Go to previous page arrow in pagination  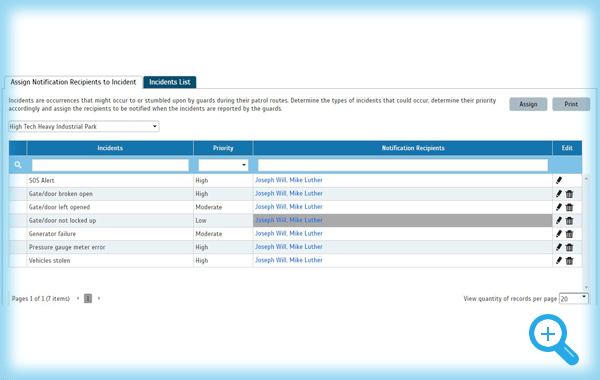point(78,298)
